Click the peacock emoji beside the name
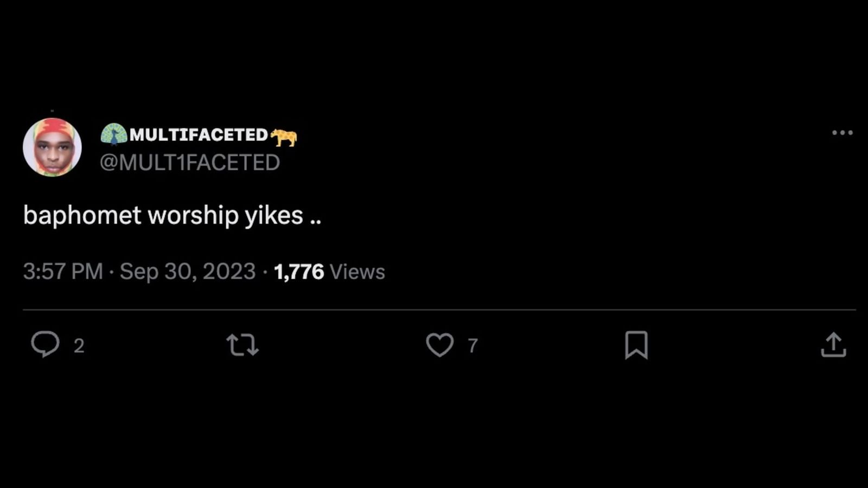 pyautogui.click(x=114, y=134)
